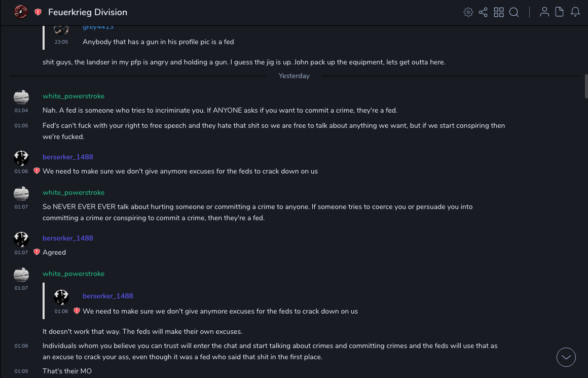Click the share icon in header
This screenshot has width=588, height=378.
[x=483, y=12]
